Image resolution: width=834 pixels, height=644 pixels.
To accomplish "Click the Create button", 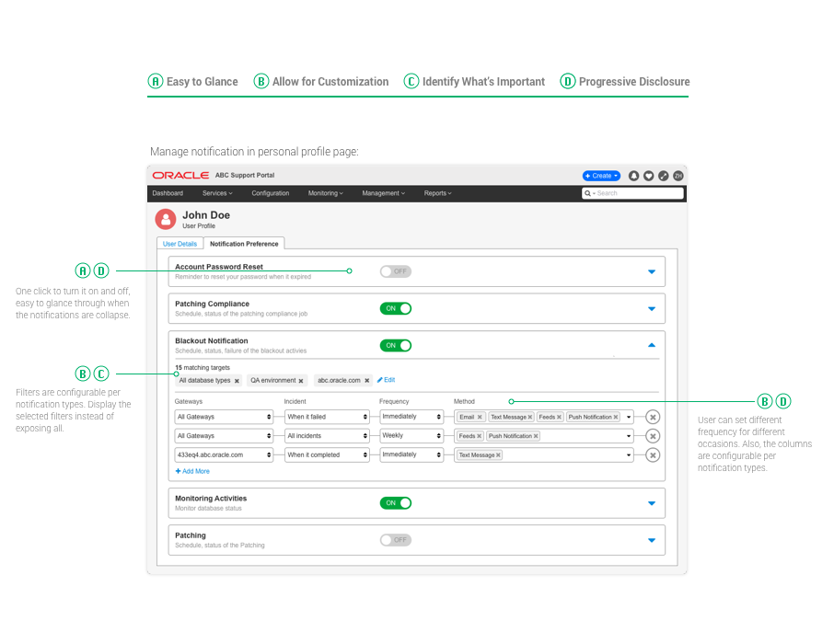I will pyautogui.click(x=601, y=176).
